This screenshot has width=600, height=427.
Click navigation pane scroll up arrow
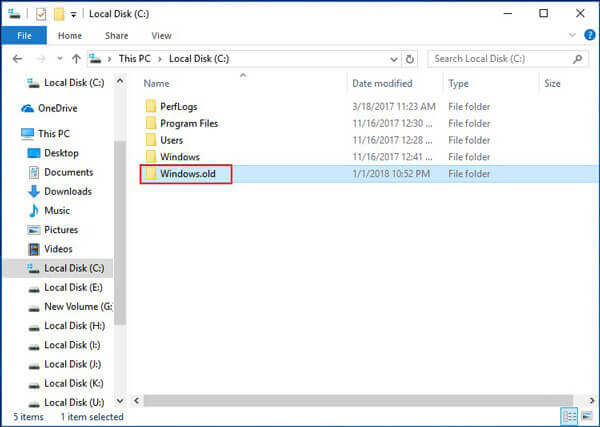click(x=120, y=81)
